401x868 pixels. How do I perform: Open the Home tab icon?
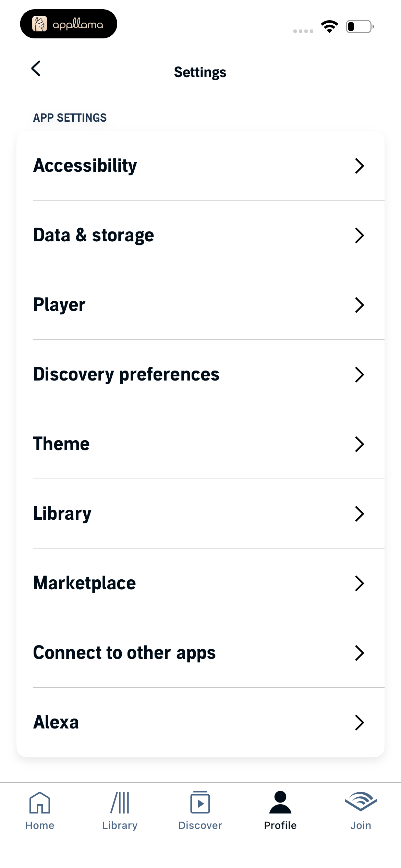(40, 803)
